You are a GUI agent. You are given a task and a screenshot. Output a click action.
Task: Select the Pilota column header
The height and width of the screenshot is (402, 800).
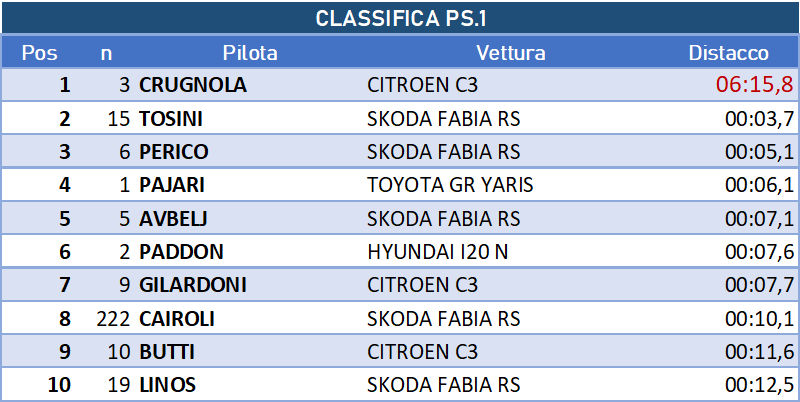coord(250,53)
